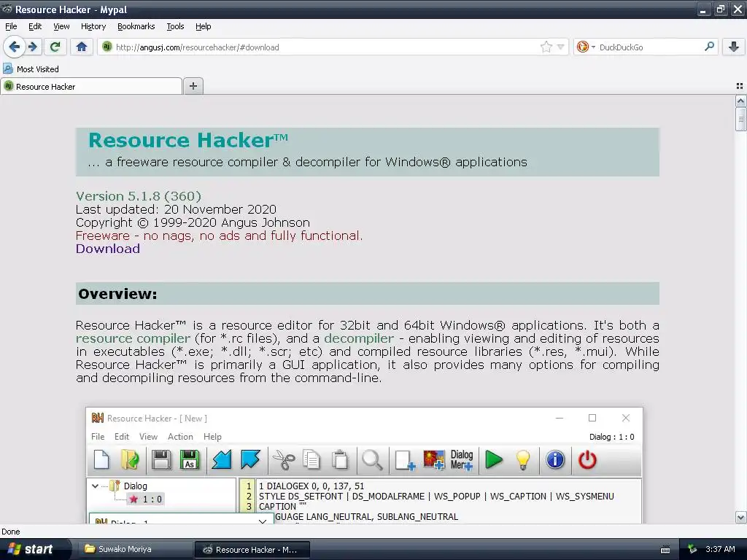
Task: Click the Open file folder icon
Action: coord(130,460)
